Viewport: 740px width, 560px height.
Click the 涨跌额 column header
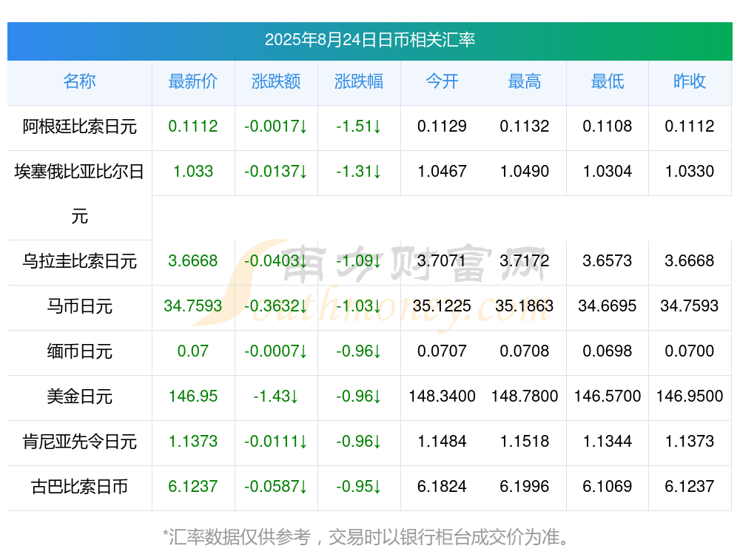coord(276,81)
